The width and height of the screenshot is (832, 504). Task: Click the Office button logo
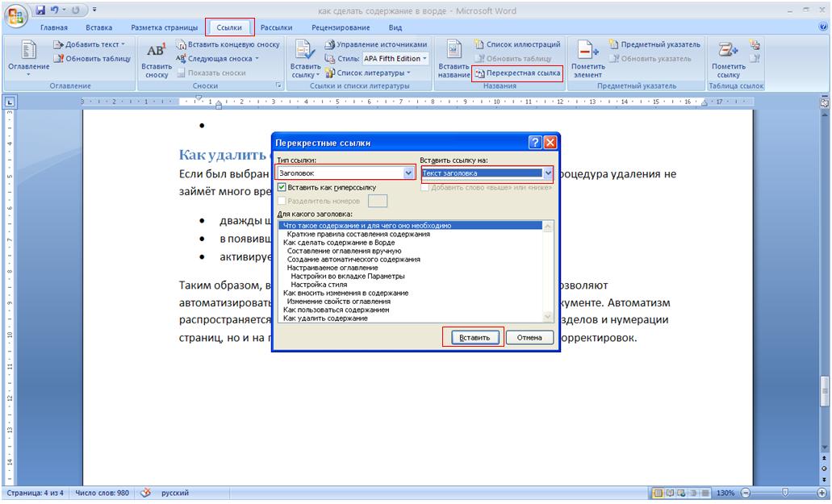15,15
